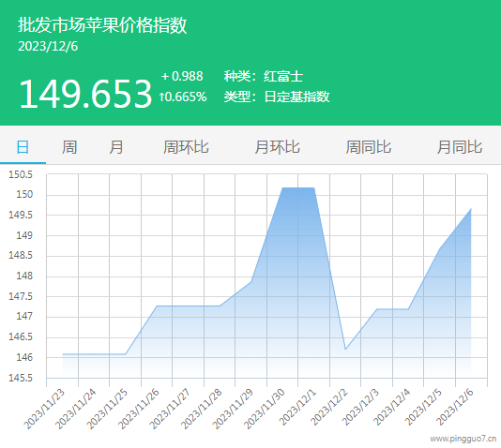Click the +0.988 change value
The height and width of the screenshot is (448, 501).
pos(182,76)
